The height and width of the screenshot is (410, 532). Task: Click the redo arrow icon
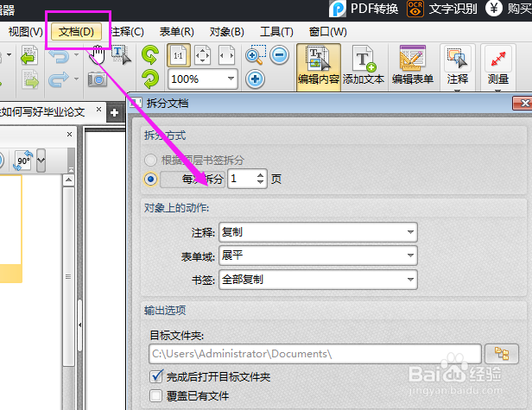59,79
